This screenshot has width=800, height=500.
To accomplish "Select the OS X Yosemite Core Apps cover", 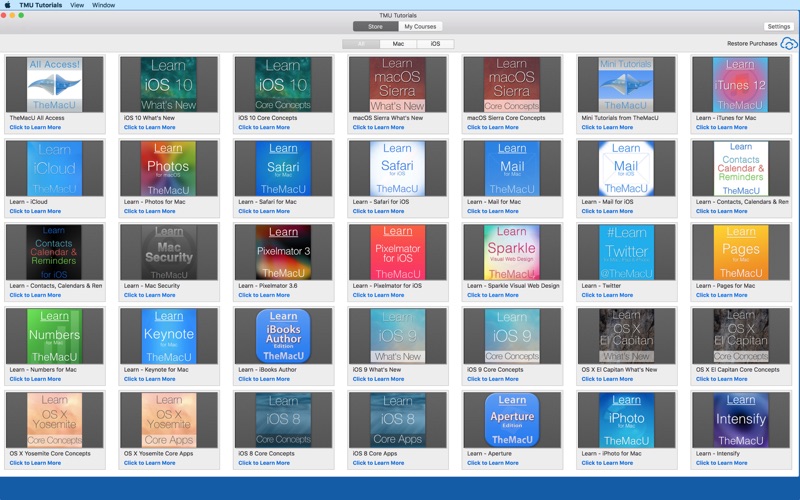I will [169, 420].
